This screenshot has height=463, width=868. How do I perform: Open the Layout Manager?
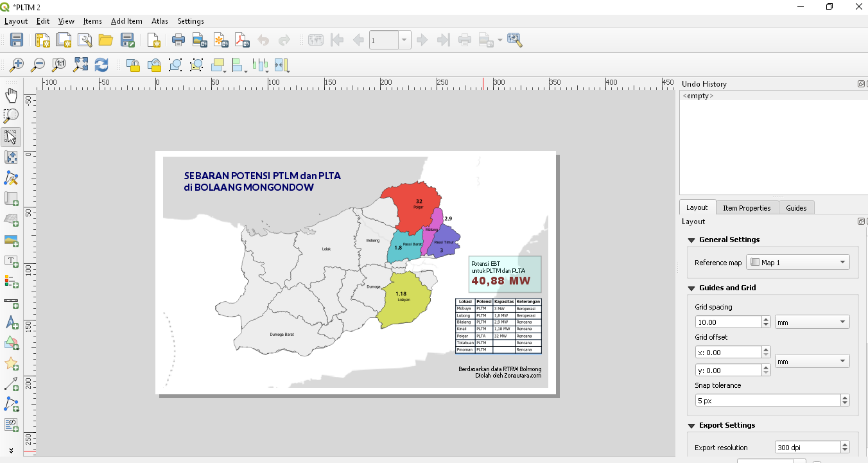tap(85, 40)
